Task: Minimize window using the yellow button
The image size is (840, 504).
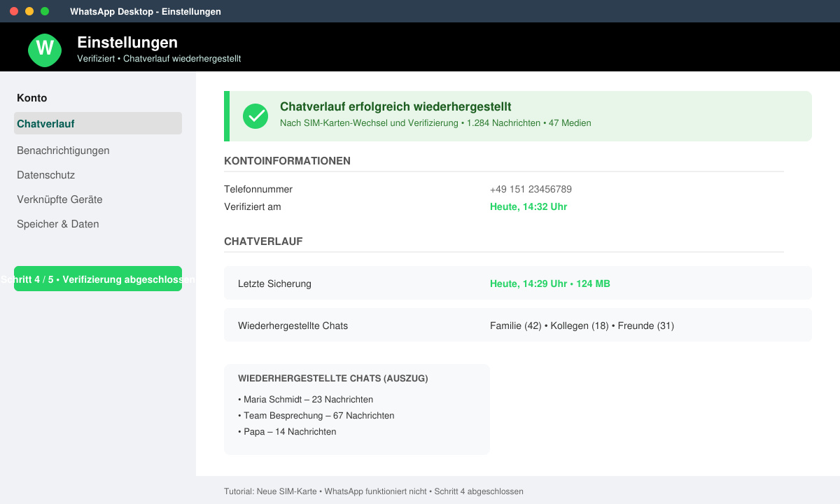Action: tap(29, 11)
